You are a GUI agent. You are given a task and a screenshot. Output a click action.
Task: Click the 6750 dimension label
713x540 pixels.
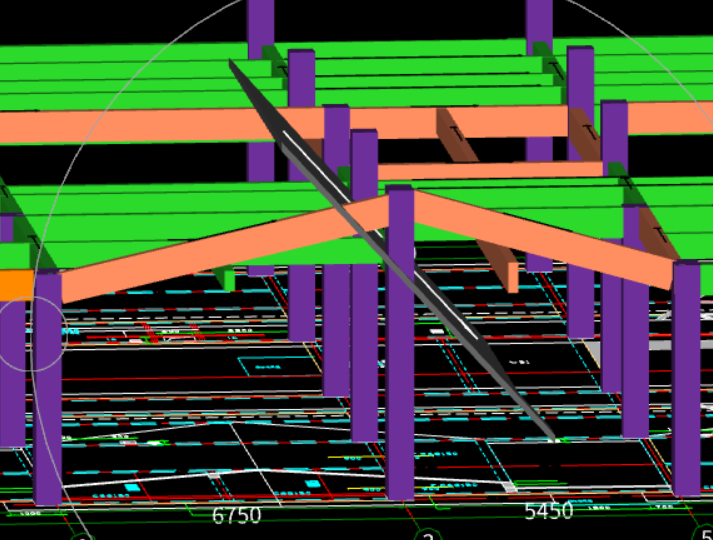[236, 515]
